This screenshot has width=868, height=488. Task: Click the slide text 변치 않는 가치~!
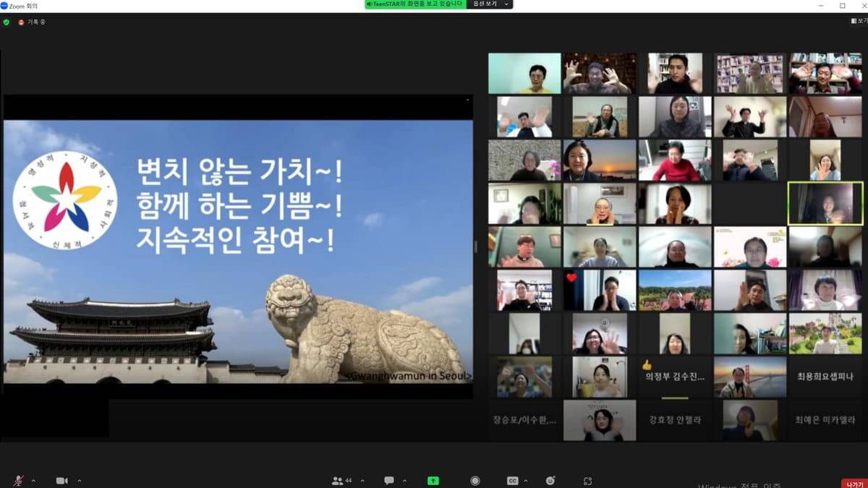pyautogui.click(x=239, y=174)
